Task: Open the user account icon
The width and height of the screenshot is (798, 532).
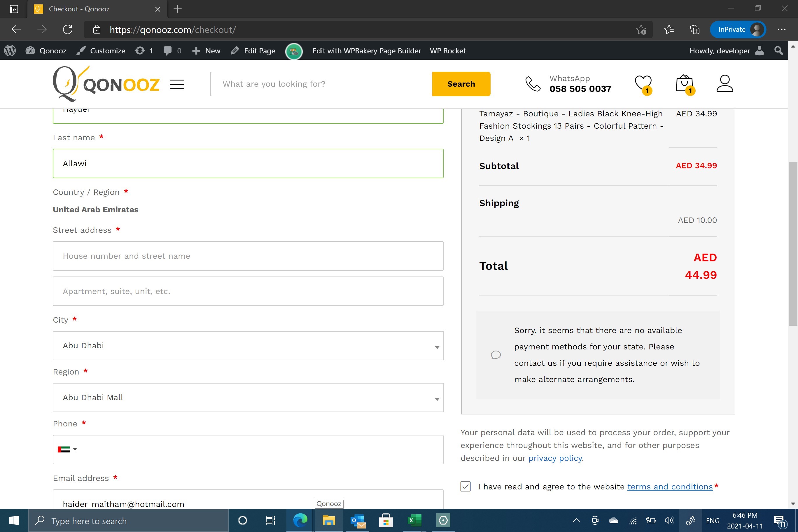Action: click(x=725, y=83)
